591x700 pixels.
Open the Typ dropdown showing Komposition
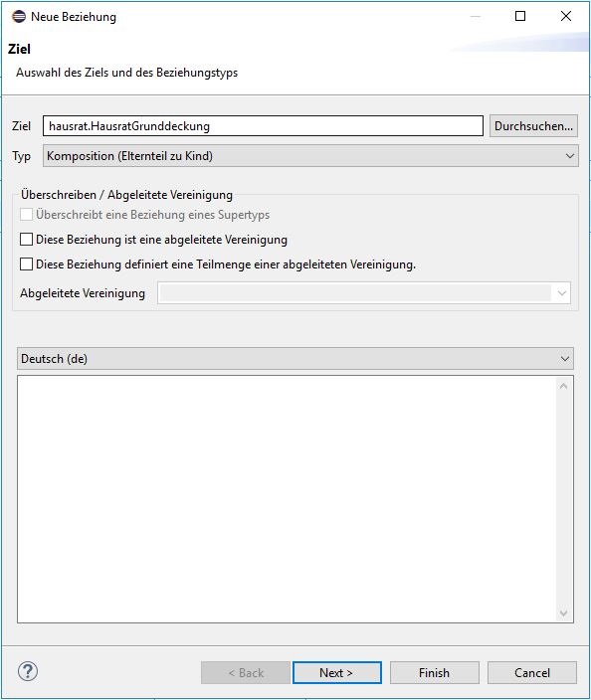[310, 156]
